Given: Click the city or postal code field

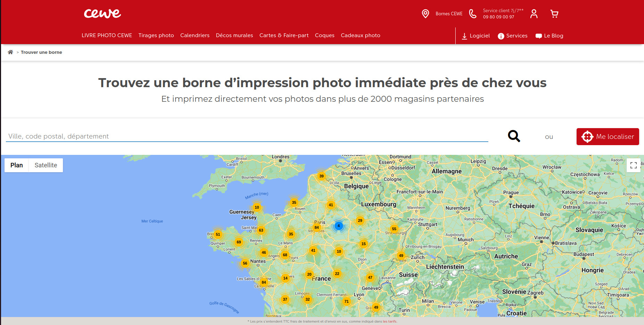Looking at the screenshot, I should tap(247, 136).
